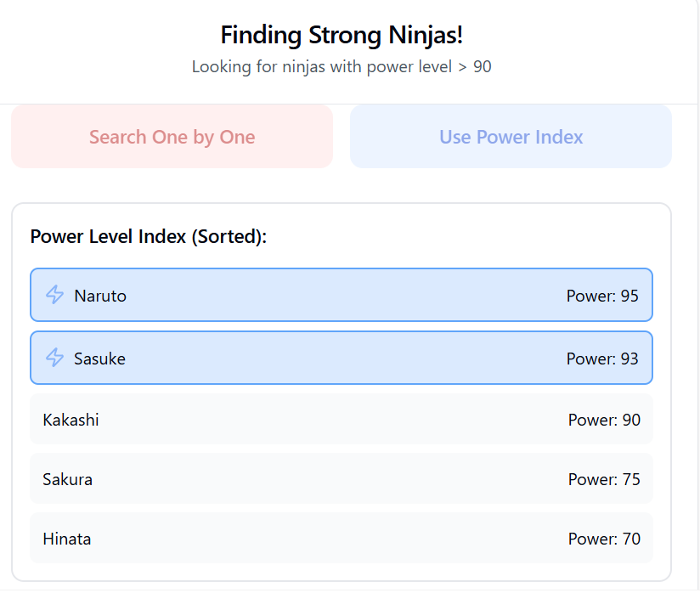This screenshot has width=700, height=593.
Task: Click the Finding Strong Ninjas! title
Action: point(342,35)
